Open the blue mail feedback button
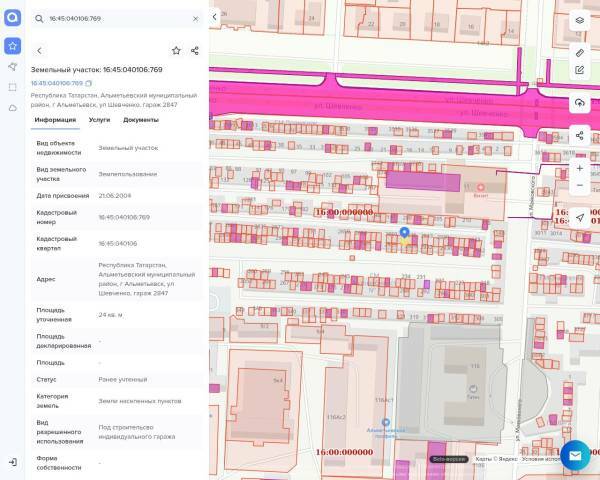This screenshot has width=600, height=480. (575, 455)
